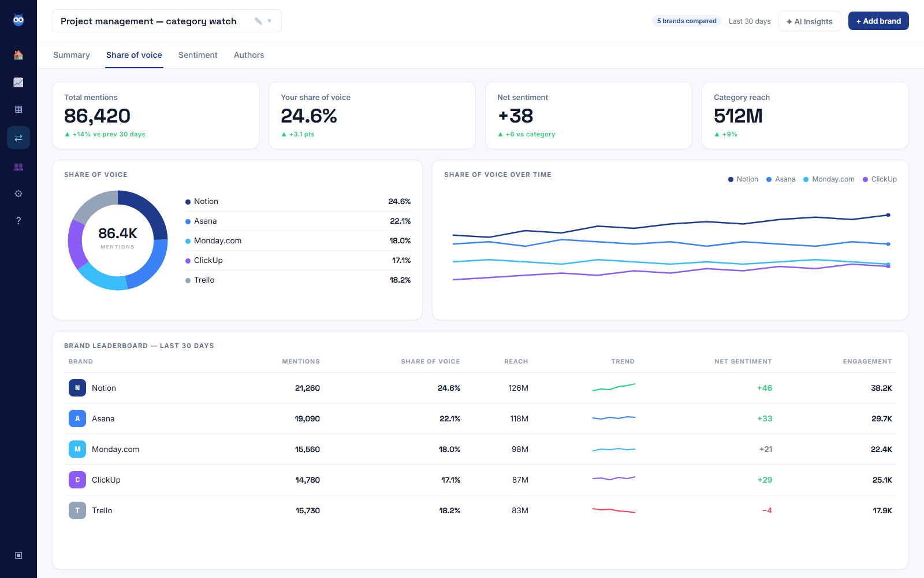Open the grid table icon in the sidebar
Screen dimensions: 924x578
coord(18,109)
